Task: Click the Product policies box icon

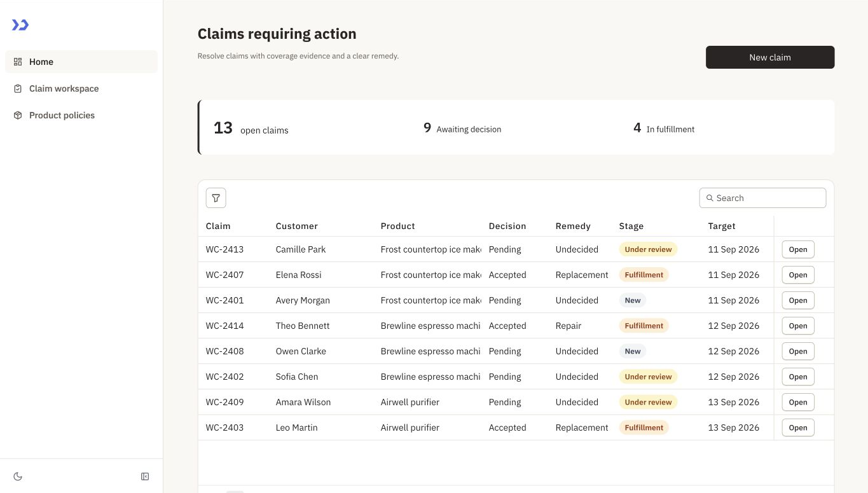Action: pyautogui.click(x=18, y=115)
